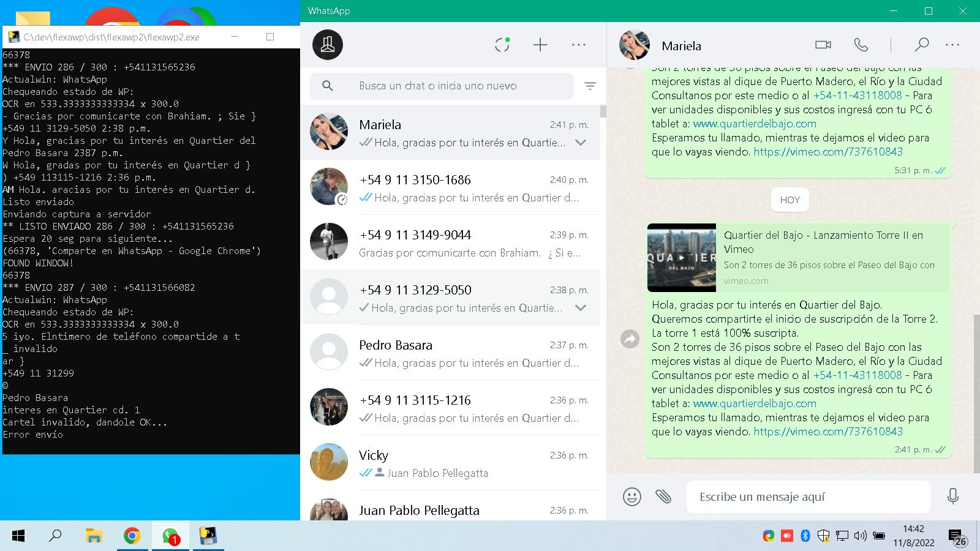Open vimeo link in the 5:31 p. m. message

828,152
